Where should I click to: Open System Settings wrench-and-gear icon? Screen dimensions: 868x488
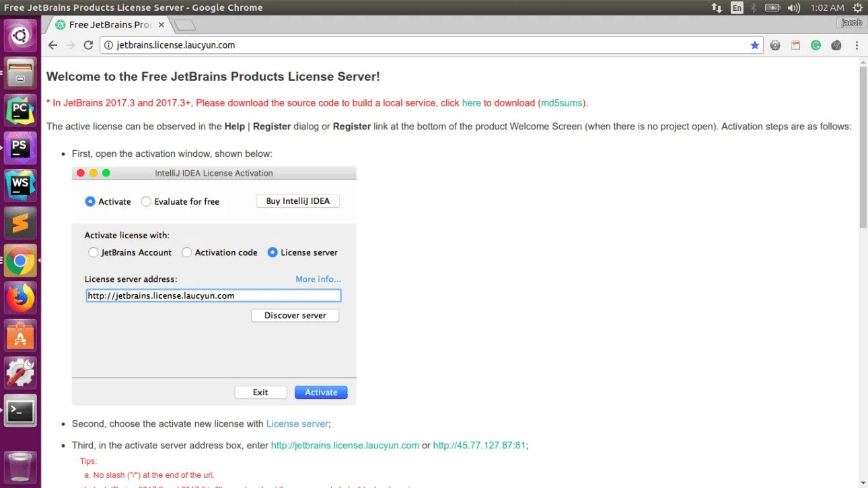pyautogui.click(x=20, y=373)
